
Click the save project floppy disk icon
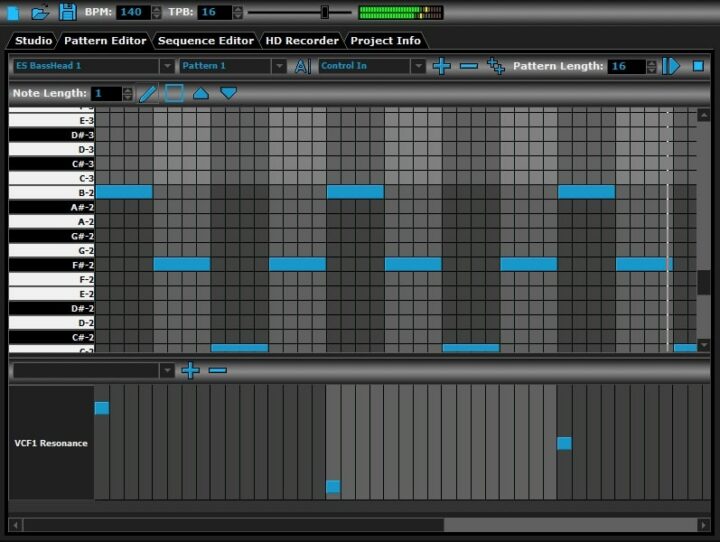tap(67, 12)
